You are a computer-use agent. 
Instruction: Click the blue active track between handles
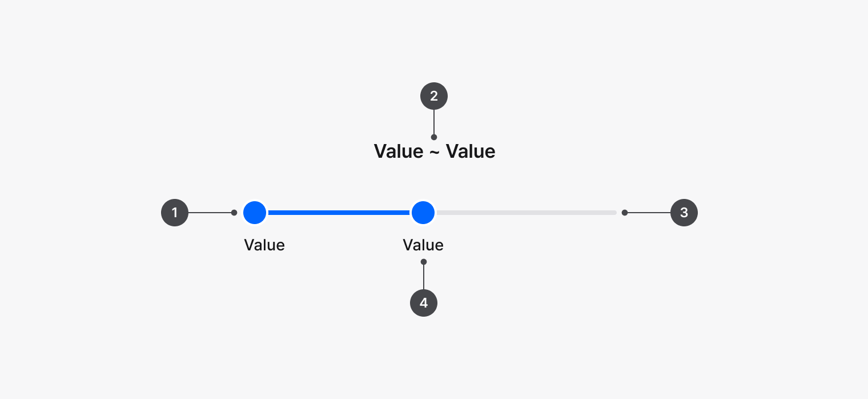click(339, 213)
